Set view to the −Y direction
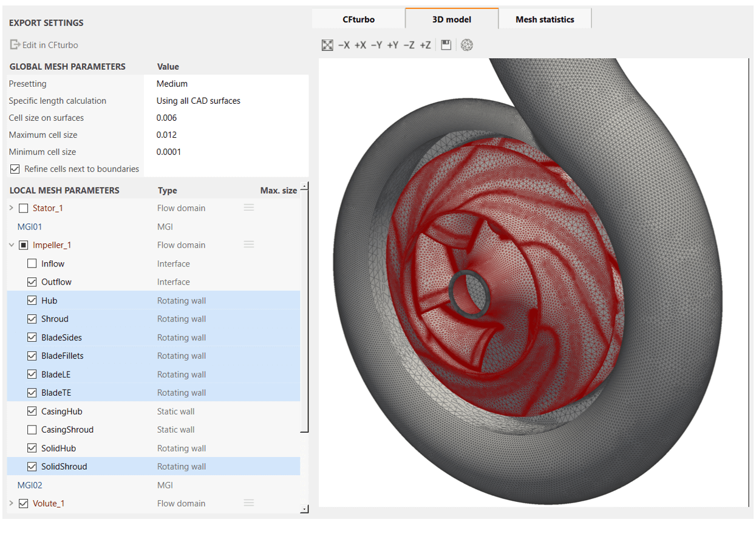This screenshot has width=756, height=545. click(376, 45)
